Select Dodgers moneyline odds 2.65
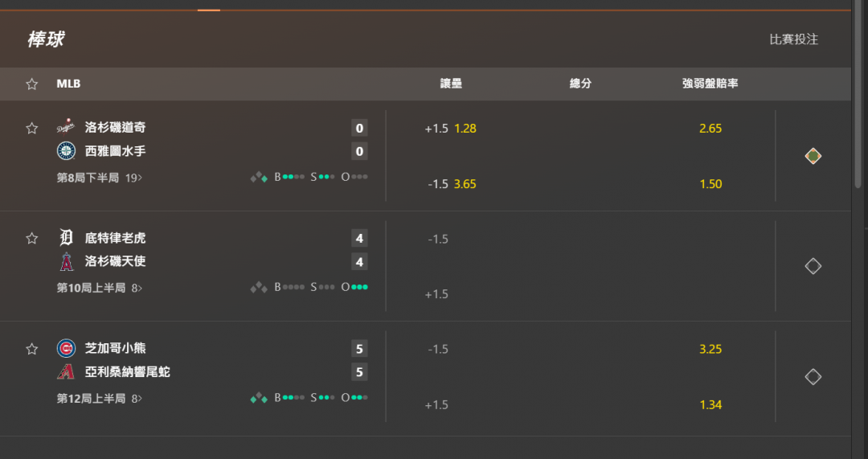The width and height of the screenshot is (868, 459). coord(710,129)
